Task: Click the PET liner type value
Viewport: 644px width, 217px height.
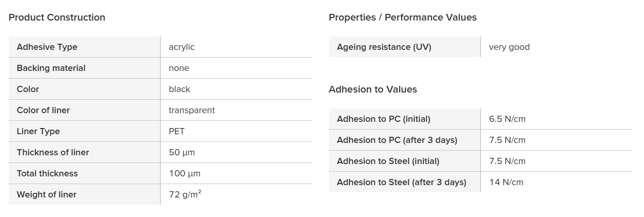Action: point(177,131)
